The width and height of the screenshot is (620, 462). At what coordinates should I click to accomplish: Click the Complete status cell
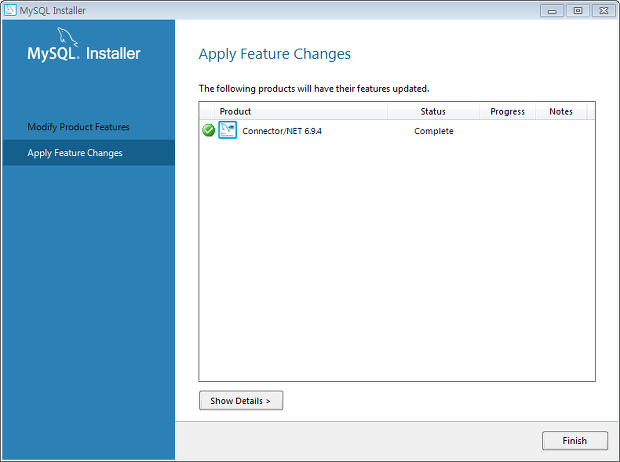coord(433,131)
